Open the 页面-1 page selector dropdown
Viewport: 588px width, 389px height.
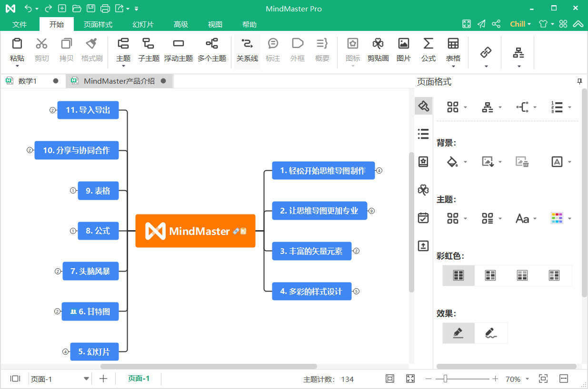[x=86, y=379]
